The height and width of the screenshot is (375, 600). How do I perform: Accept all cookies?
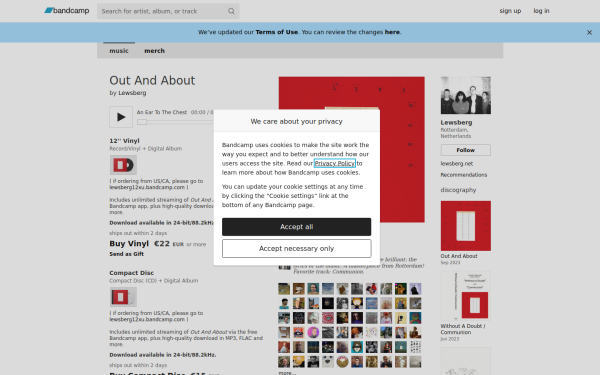coord(297,227)
